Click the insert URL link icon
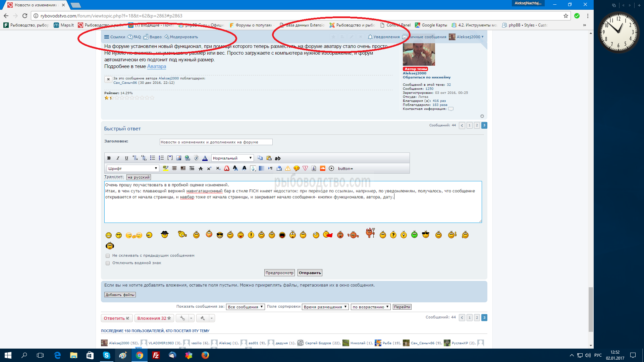Image resolution: width=644 pixels, height=362 pixels. (x=187, y=158)
